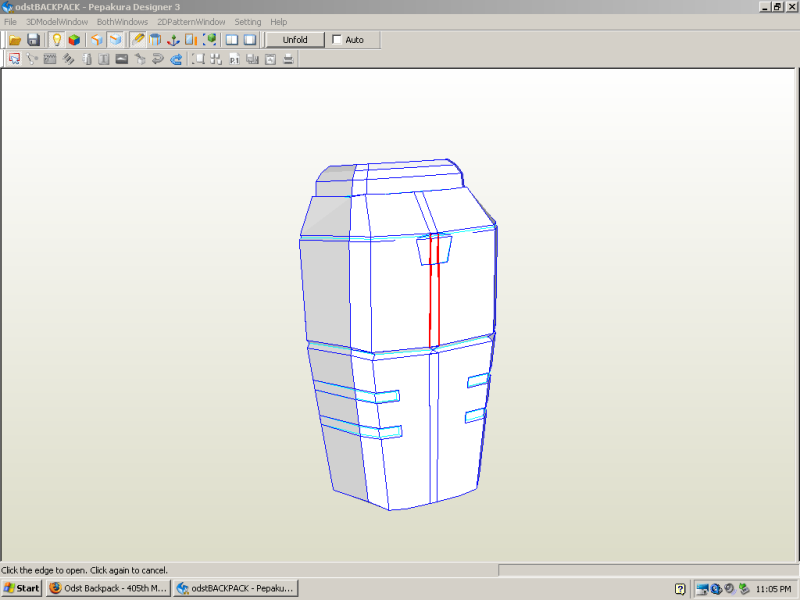Click the grey 3D move toolbar icon
800x600 pixels.
[140, 59]
